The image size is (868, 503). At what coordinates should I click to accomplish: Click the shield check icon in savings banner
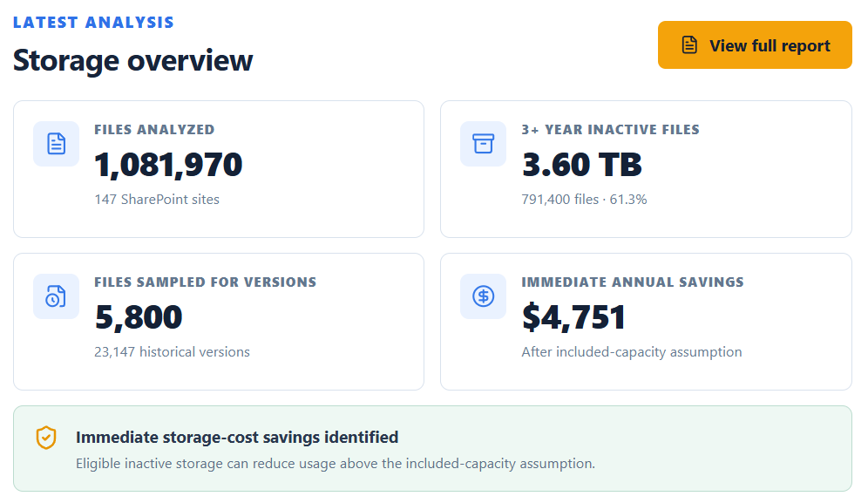tap(46, 438)
